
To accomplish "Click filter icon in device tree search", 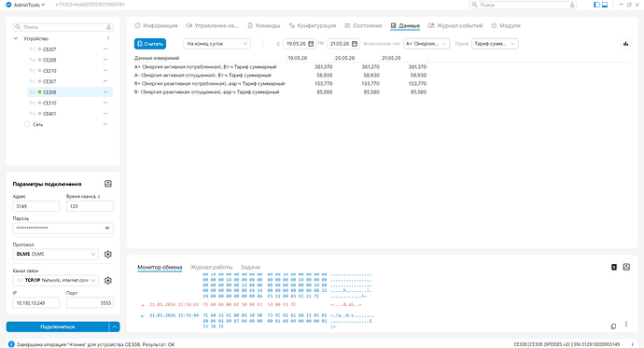I will [108, 27].
